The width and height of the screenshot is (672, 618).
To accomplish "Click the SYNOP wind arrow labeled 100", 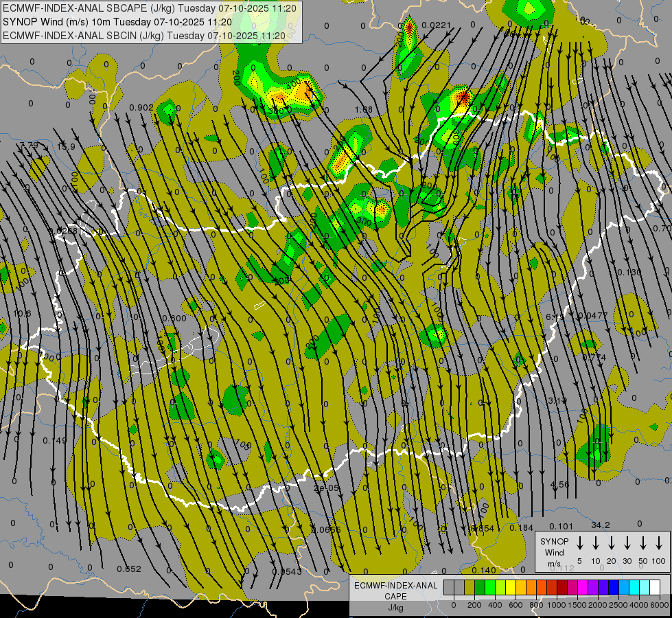I will coord(659,542).
